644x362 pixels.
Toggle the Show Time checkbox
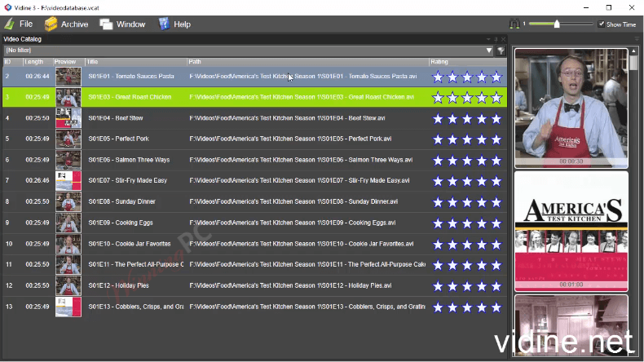tap(602, 24)
